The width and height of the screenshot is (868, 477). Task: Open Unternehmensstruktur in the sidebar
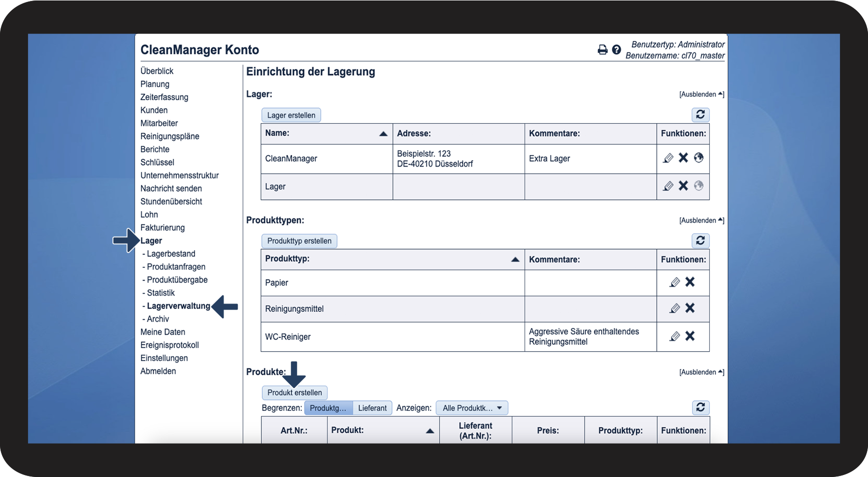[180, 175]
